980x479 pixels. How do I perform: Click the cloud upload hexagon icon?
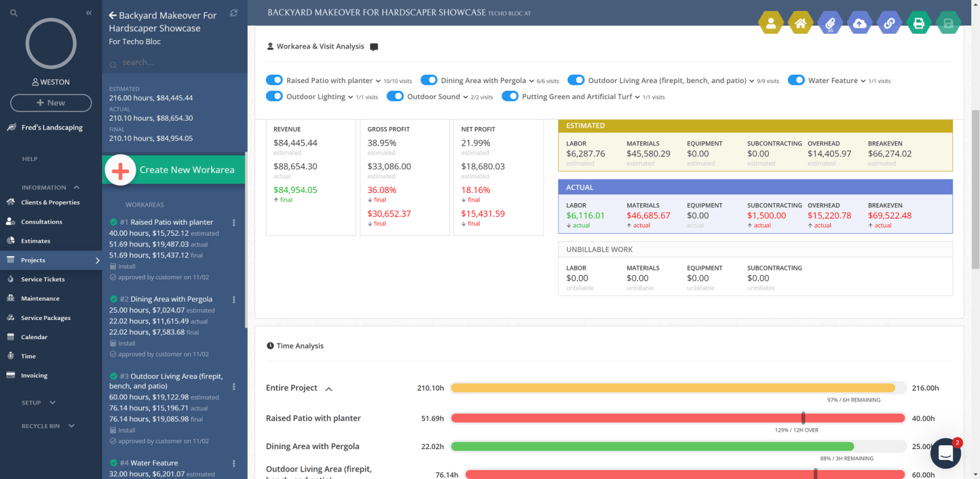859,22
